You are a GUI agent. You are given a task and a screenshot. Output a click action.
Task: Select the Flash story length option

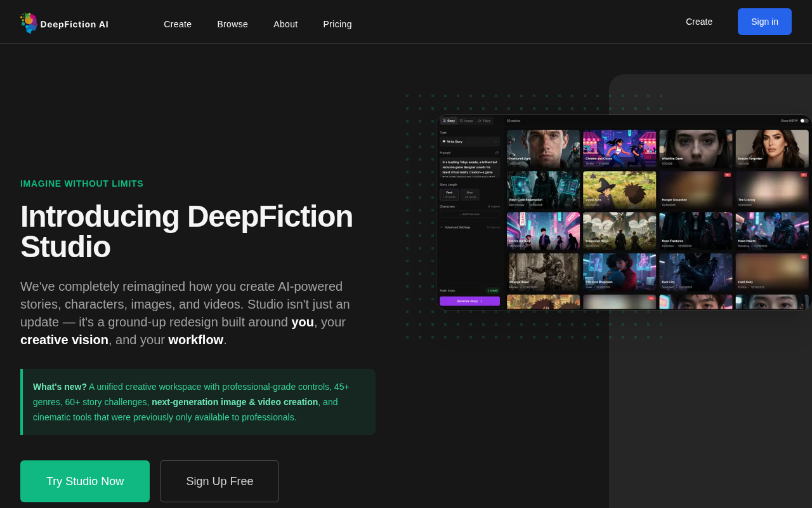pos(449,195)
